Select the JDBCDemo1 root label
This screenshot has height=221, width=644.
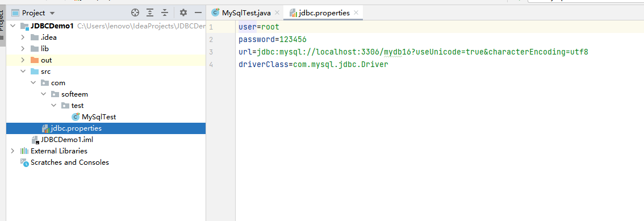coord(52,26)
